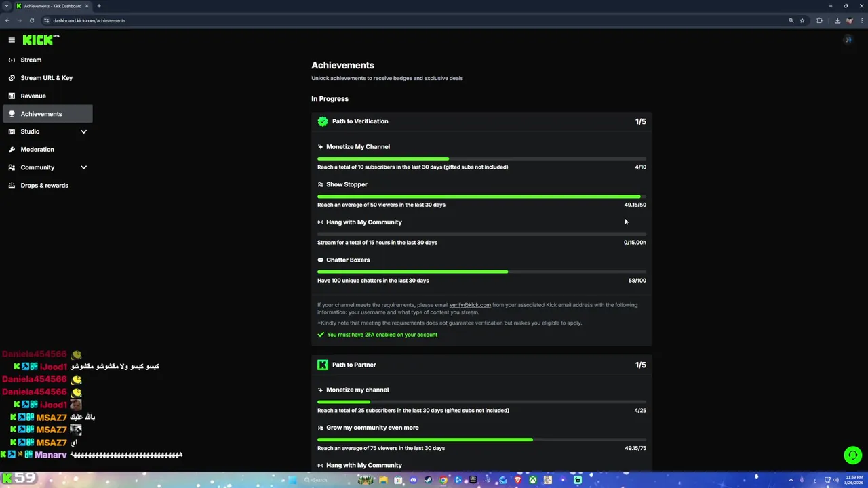
Task: Select the Achievements menu item
Action: [x=47, y=114]
